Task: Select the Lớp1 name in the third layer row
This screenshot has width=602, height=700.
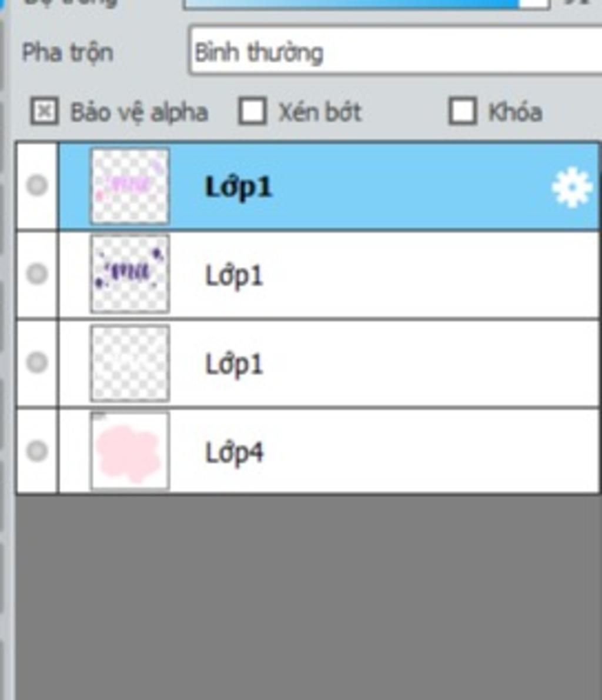Action: coord(235,364)
